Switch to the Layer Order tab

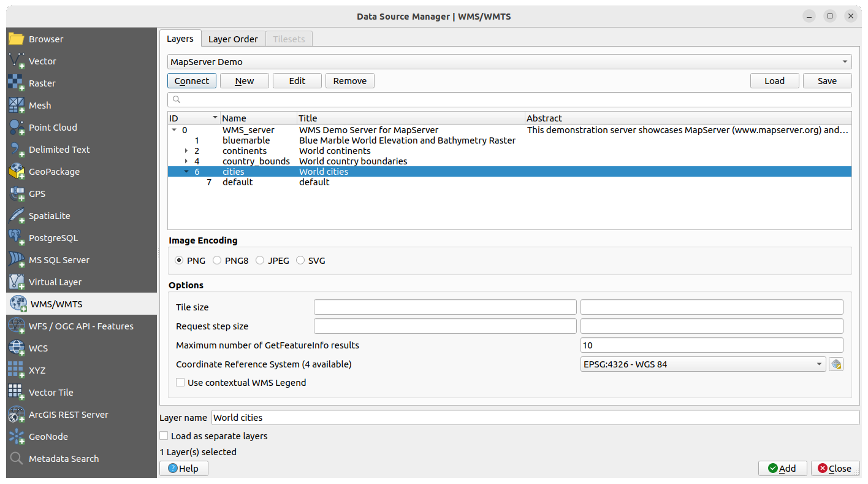233,39
